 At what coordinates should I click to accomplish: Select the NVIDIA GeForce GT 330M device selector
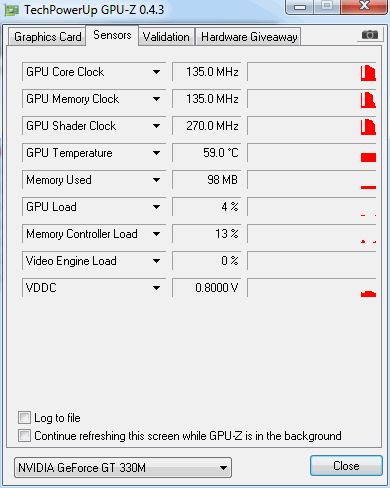pos(123,468)
